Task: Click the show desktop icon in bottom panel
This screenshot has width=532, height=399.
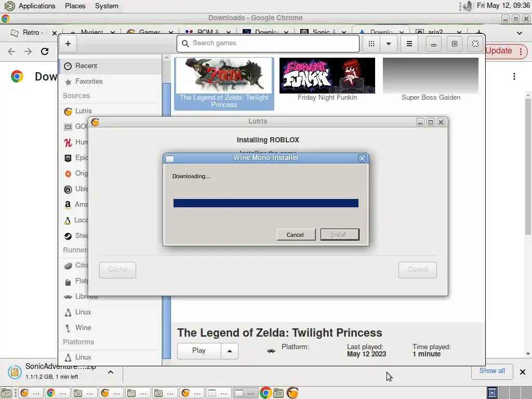Action: click(6, 393)
